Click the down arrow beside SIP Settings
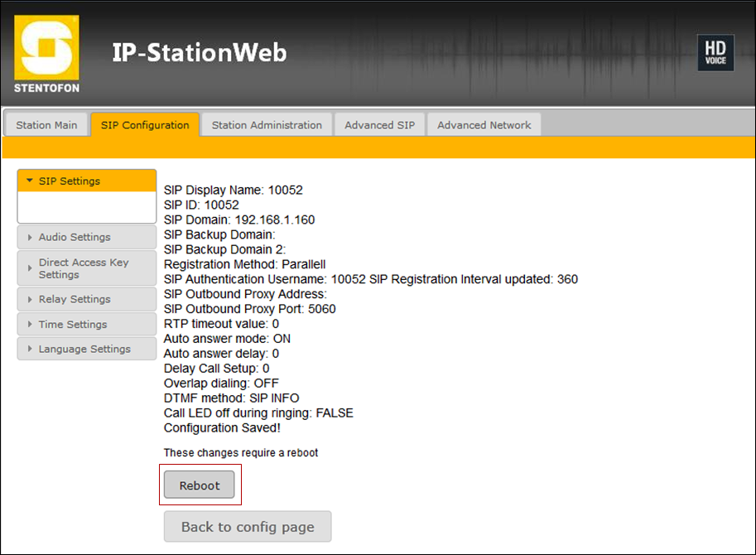Screen dimensions: 756x555 (30, 181)
